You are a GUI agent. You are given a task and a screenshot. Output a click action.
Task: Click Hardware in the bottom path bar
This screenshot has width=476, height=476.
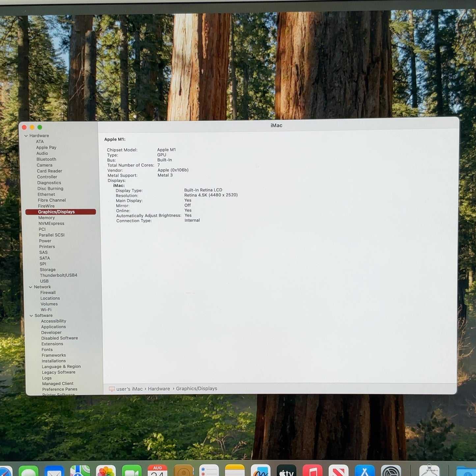point(159,389)
